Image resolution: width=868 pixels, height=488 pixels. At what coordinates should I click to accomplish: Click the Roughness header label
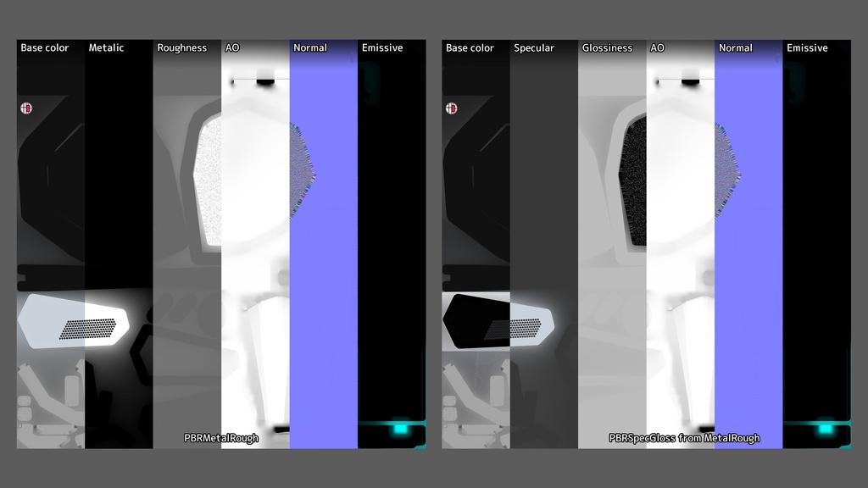[x=182, y=48]
